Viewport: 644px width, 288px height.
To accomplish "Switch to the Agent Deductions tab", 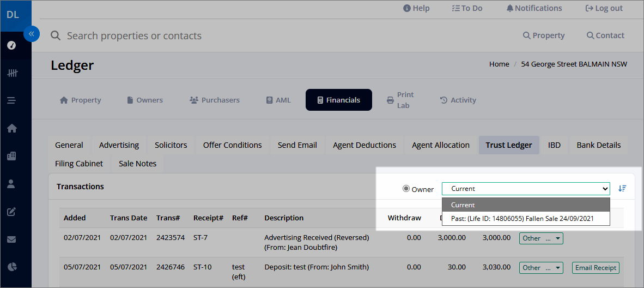I will pos(364,145).
